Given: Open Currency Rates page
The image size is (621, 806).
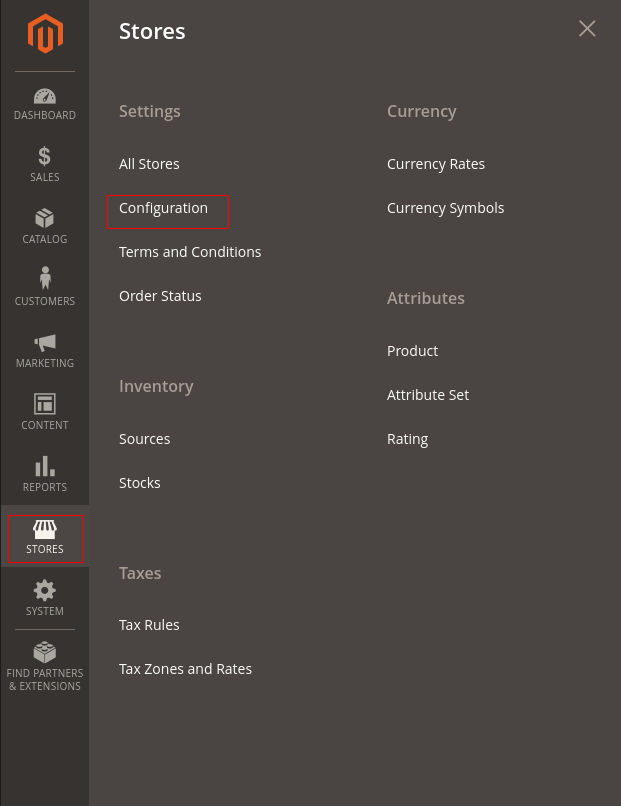Looking at the screenshot, I should click(x=436, y=164).
